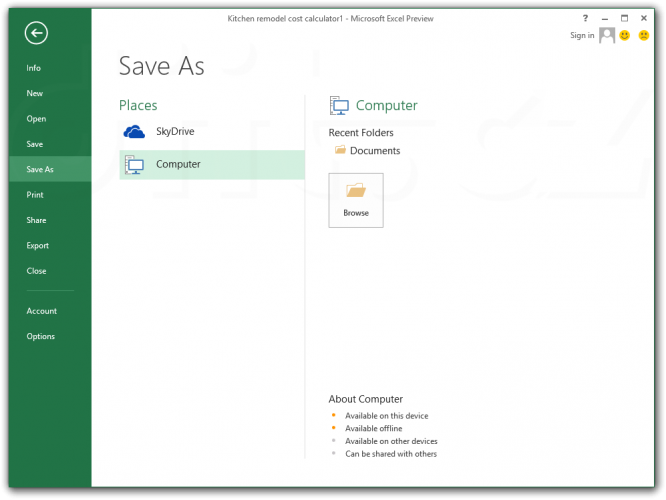Click 'Can be shared with others' text
This screenshot has height=500, width=666.
click(391, 454)
